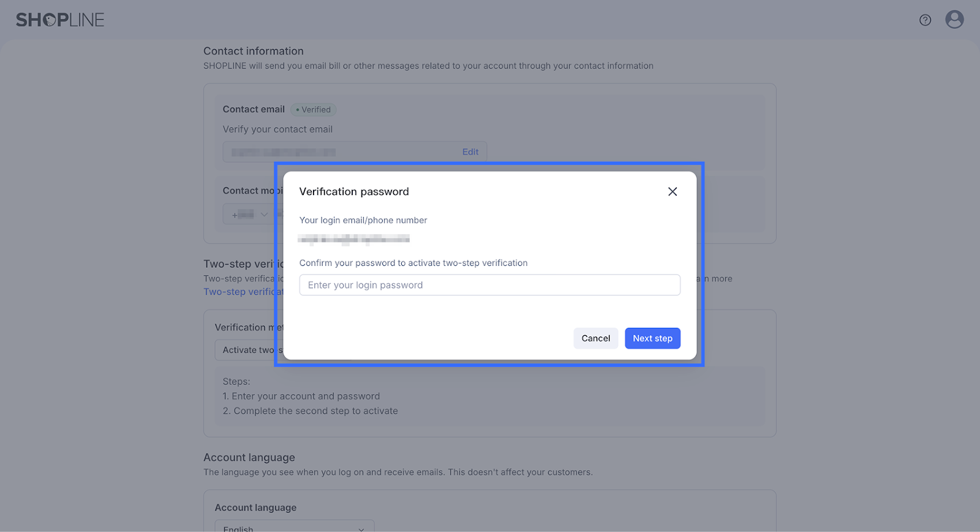Screen dimensions: 980x532
Task: Click the Edit link for contact email
Action: click(470, 152)
